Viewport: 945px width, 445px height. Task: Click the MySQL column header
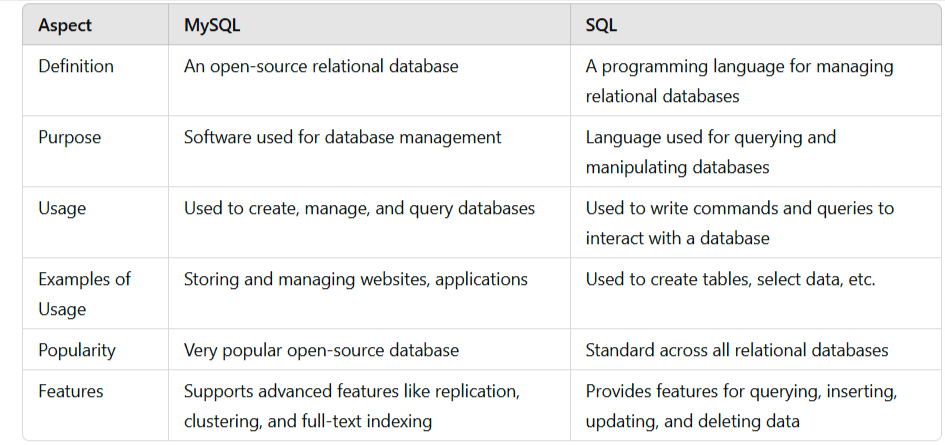pos(369,27)
